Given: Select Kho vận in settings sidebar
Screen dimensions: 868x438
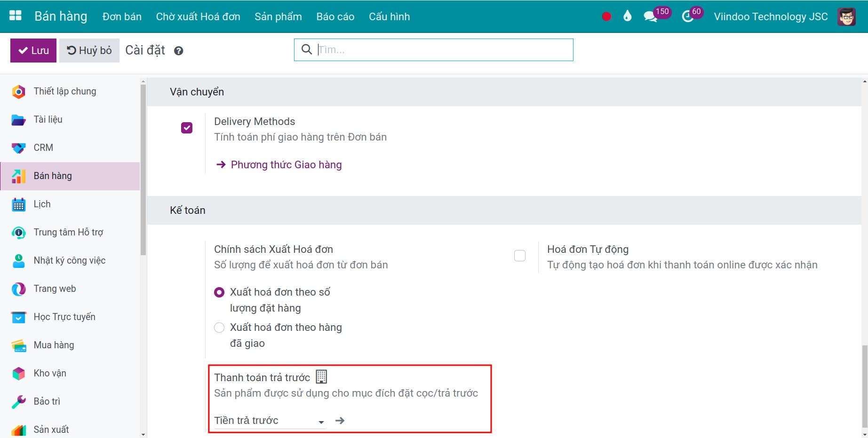Looking at the screenshot, I should click(x=50, y=373).
